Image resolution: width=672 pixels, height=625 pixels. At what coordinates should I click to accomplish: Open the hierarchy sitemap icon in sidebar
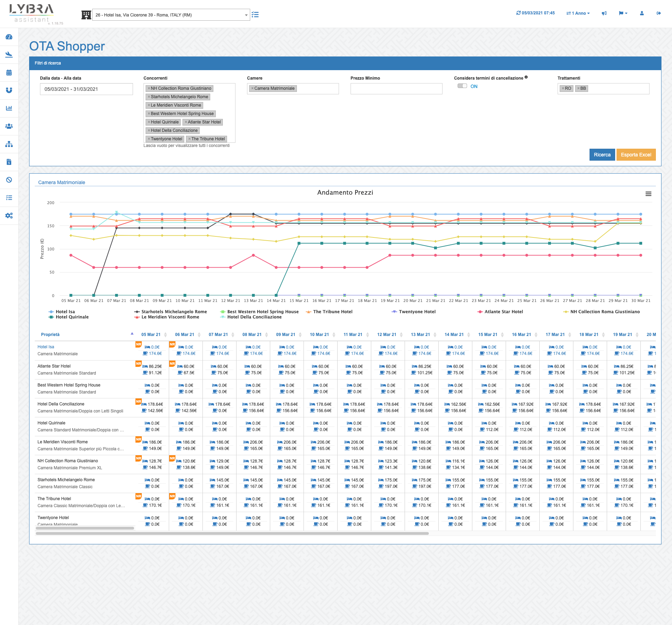pyautogui.click(x=9, y=144)
